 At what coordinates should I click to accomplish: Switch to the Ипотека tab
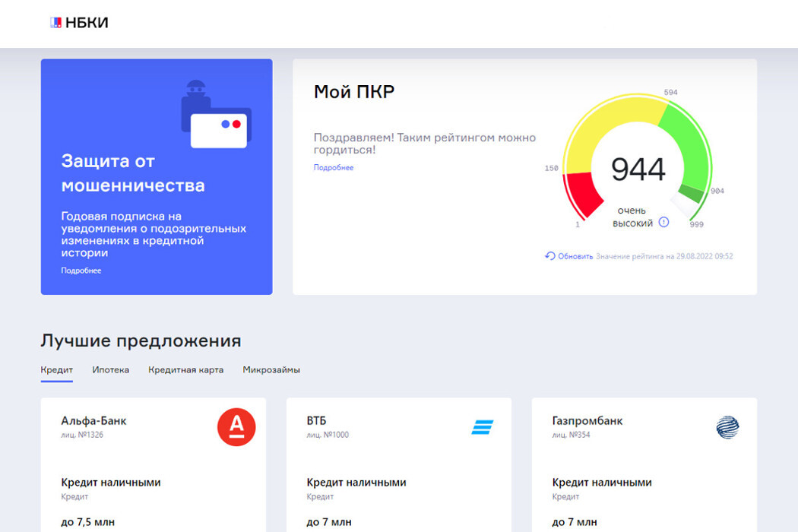[110, 369]
